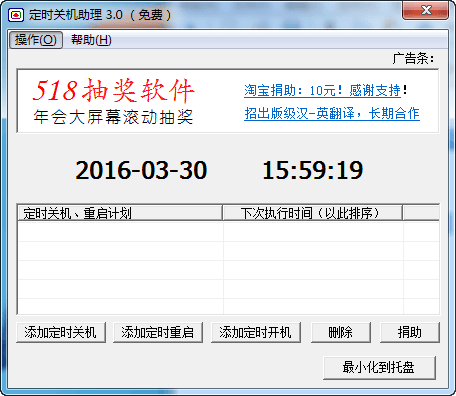
Task: Open the 招出版级汉-英翻译 link
Action: 332,113
